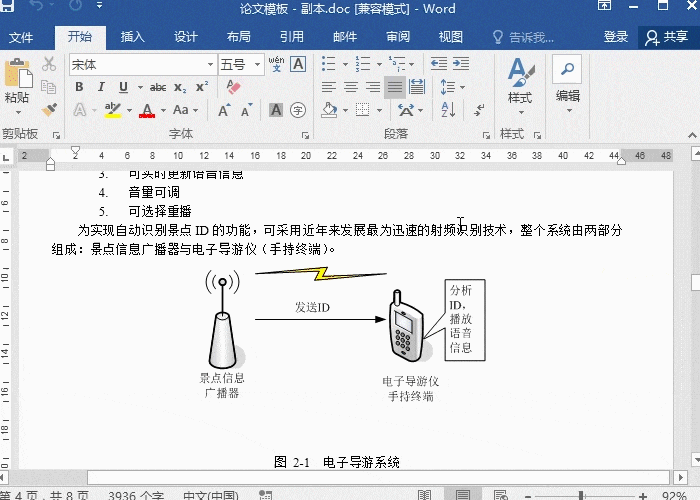Increase indent of the paragraph
The height and width of the screenshot is (500, 700).
click(x=461, y=64)
